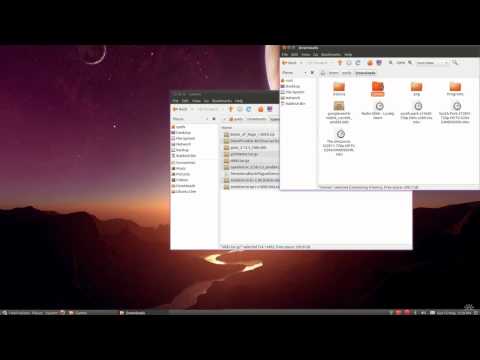Select The Simpsons mkv video file
Screen dimensions: 480x360
coord(339,143)
